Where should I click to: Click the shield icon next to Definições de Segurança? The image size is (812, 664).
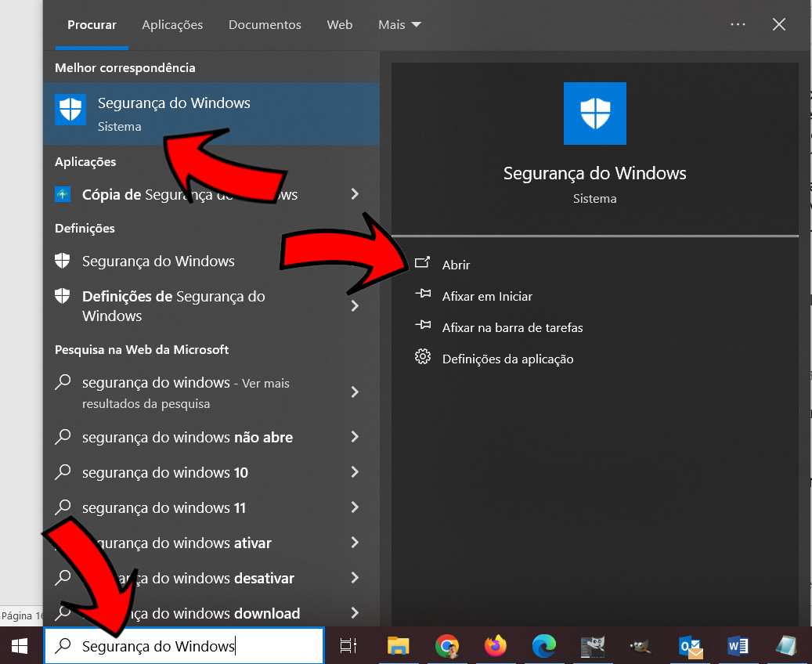point(62,296)
